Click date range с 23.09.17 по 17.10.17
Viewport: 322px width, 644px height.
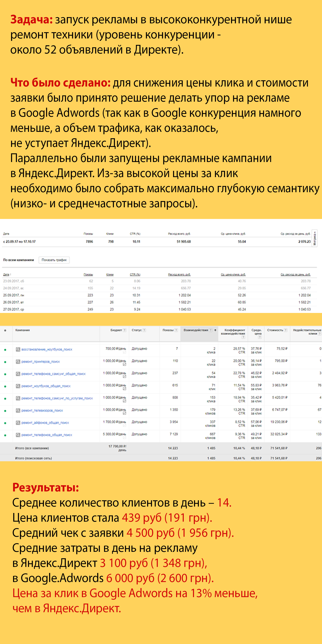pos(19,242)
